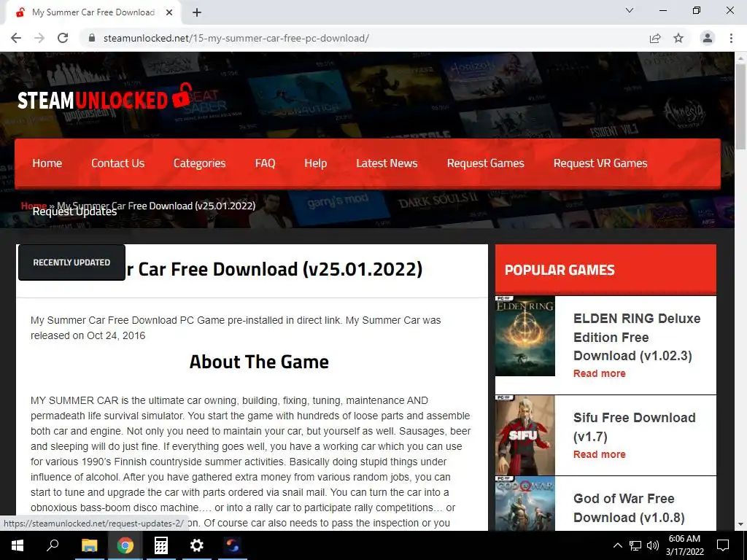Image resolution: width=747 pixels, height=560 pixels.
Task: Click the POPULAR GAMES header
Action: click(605, 270)
